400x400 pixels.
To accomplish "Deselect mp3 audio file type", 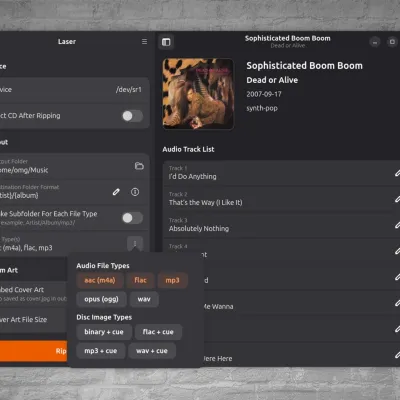I will pyautogui.click(x=172, y=280).
